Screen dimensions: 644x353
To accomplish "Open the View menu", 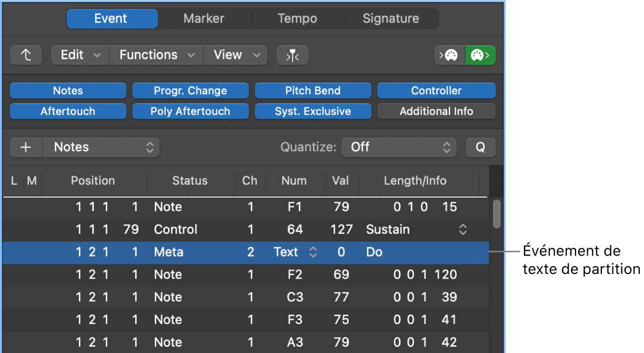I will 236,55.
